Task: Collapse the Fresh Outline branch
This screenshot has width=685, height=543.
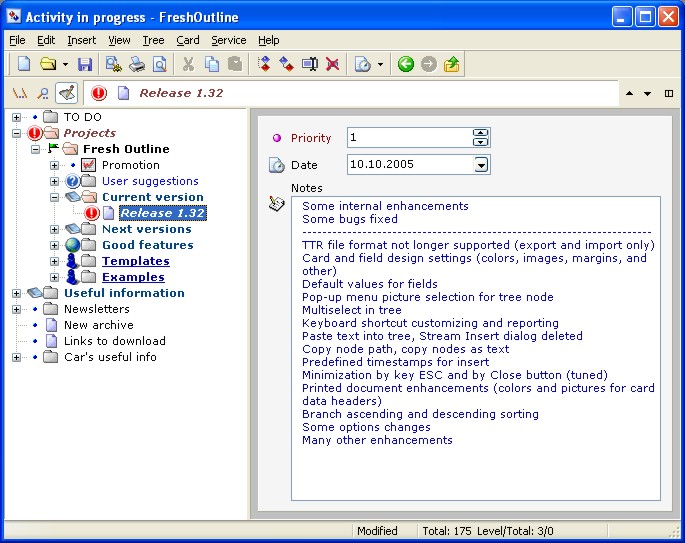Action: pyautogui.click(x=35, y=149)
